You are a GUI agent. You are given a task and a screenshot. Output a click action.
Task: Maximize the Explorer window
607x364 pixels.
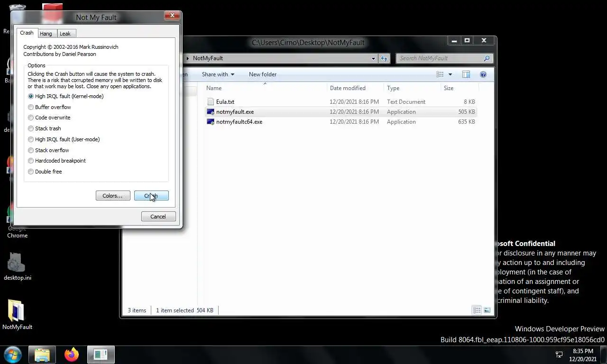pyautogui.click(x=467, y=41)
